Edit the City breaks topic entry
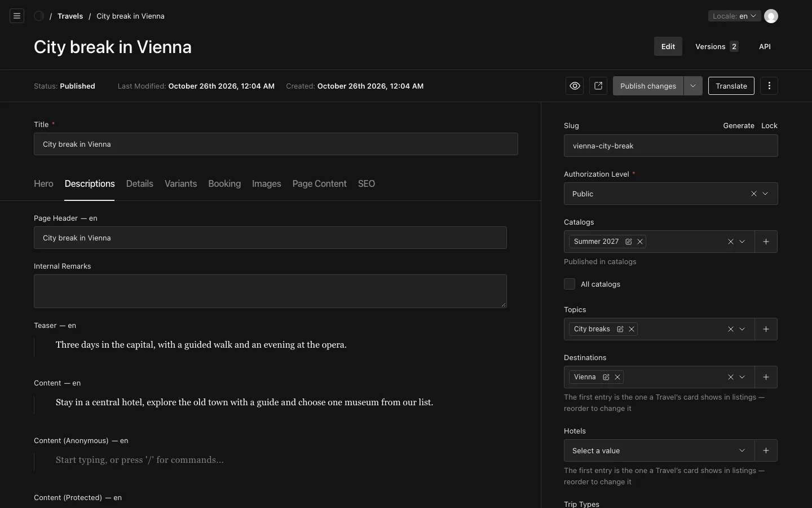The image size is (812, 508). coord(620,329)
